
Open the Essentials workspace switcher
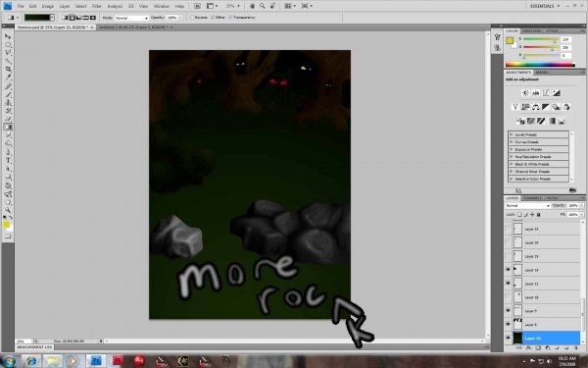pyautogui.click(x=545, y=6)
